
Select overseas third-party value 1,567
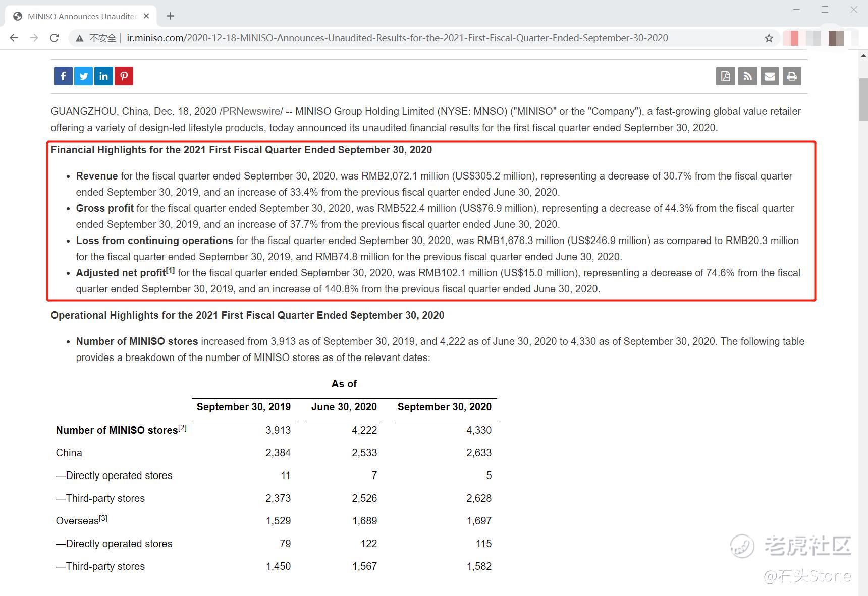[364, 566]
